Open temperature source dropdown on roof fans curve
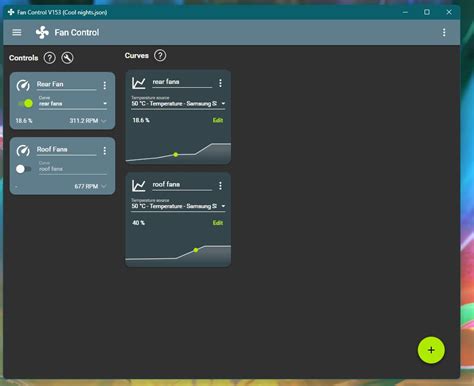 pyautogui.click(x=178, y=205)
